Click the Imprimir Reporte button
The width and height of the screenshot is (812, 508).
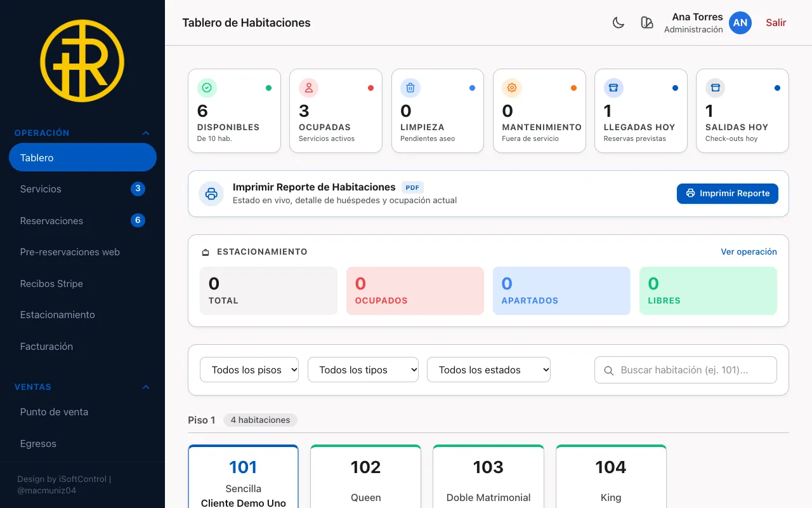728,194
